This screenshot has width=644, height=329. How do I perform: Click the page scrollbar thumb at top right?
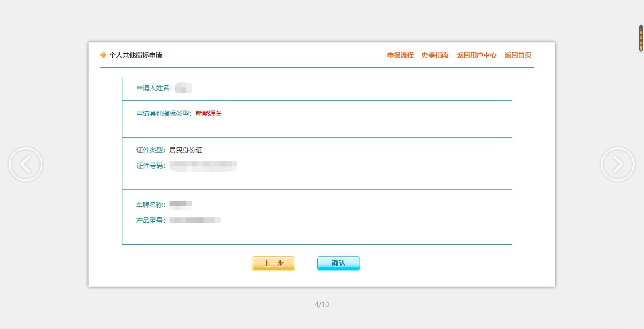point(641,38)
